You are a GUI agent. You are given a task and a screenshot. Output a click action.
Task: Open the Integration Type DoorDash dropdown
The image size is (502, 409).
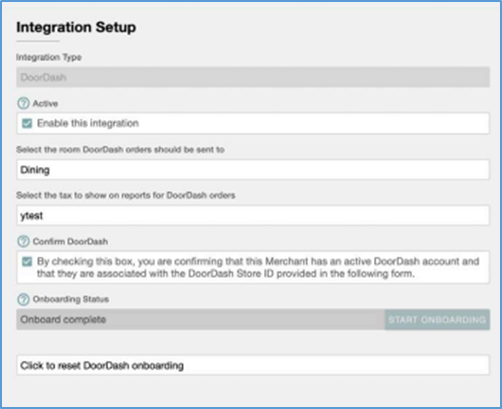click(x=253, y=77)
